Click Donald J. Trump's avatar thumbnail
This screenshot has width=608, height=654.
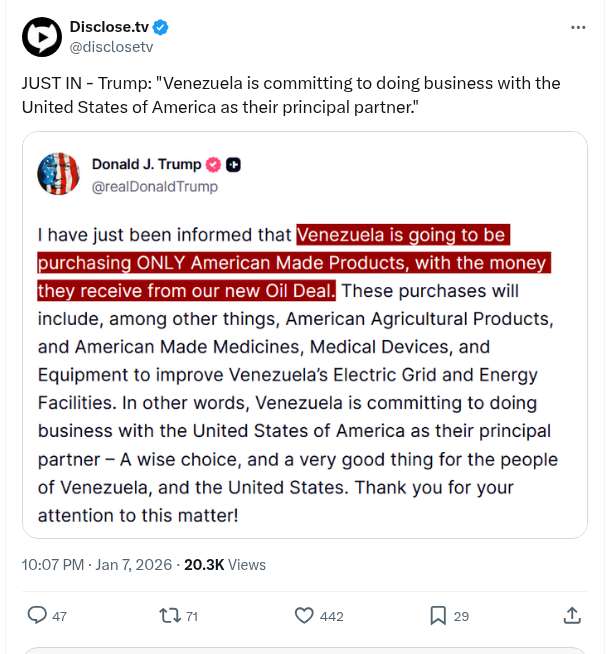tap(58, 174)
